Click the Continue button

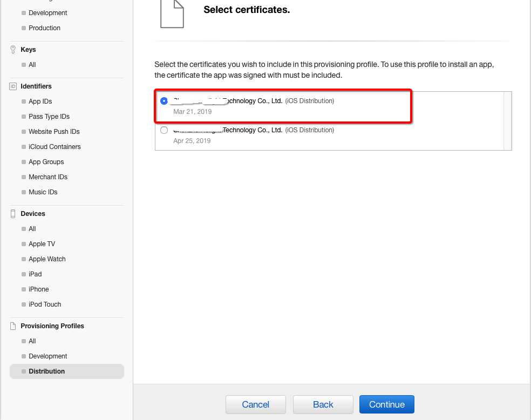click(x=386, y=404)
